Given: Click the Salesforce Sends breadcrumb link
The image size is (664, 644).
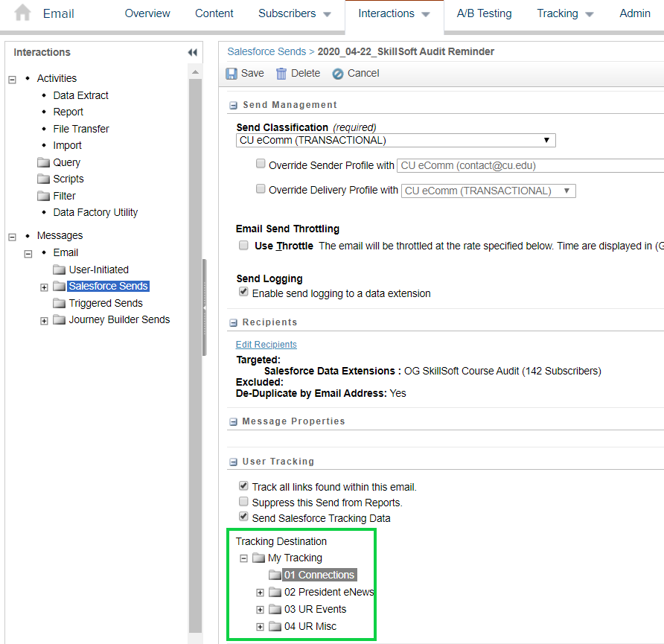Looking at the screenshot, I should pyautogui.click(x=266, y=51).
